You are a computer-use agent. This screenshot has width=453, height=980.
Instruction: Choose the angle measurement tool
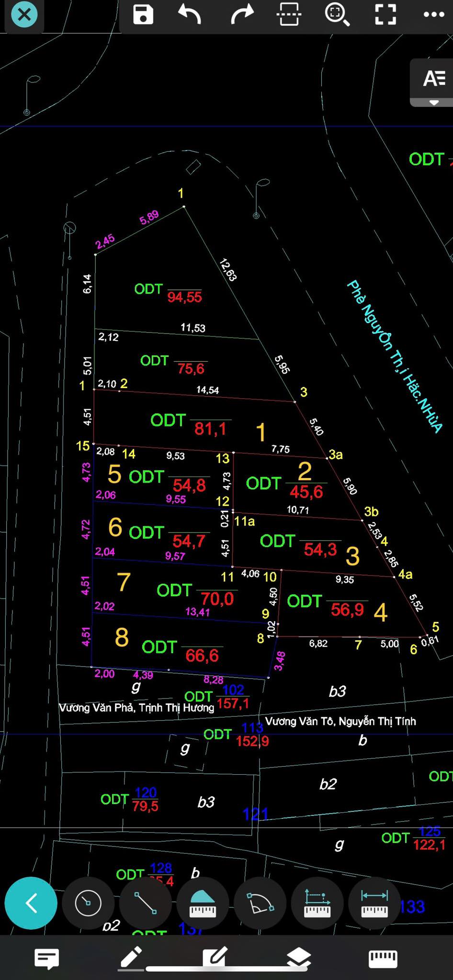(260, 903)
